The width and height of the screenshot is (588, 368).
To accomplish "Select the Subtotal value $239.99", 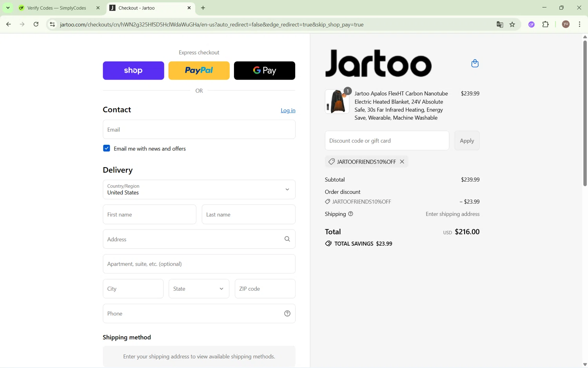I will [470, 180].
